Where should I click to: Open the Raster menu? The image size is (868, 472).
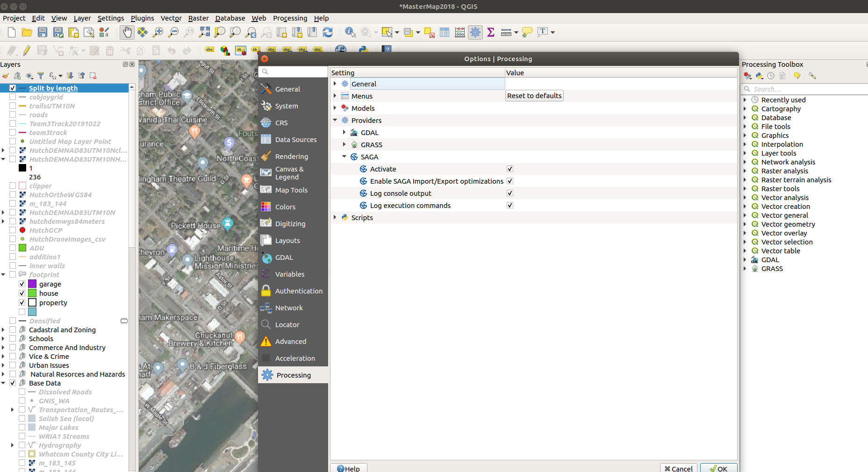pos(198,18)
